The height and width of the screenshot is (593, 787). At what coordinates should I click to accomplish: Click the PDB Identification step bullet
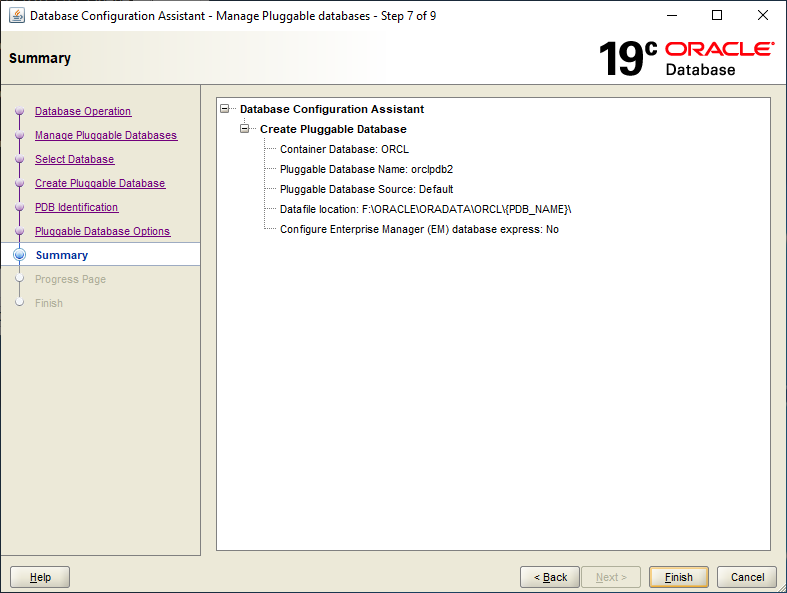point(20,207)
